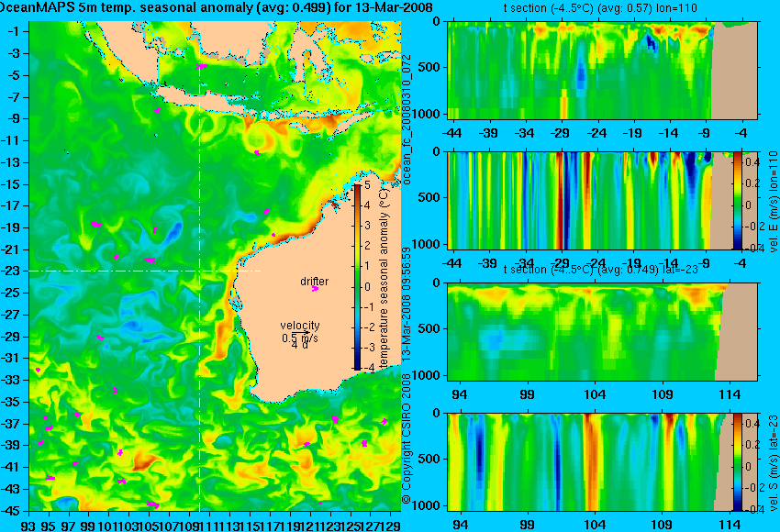Click the 't section (-4..5°C) (avg: 0.57) lon=110' heading
This screenshot has width=780, height=532.
click(x=600, y=8)
